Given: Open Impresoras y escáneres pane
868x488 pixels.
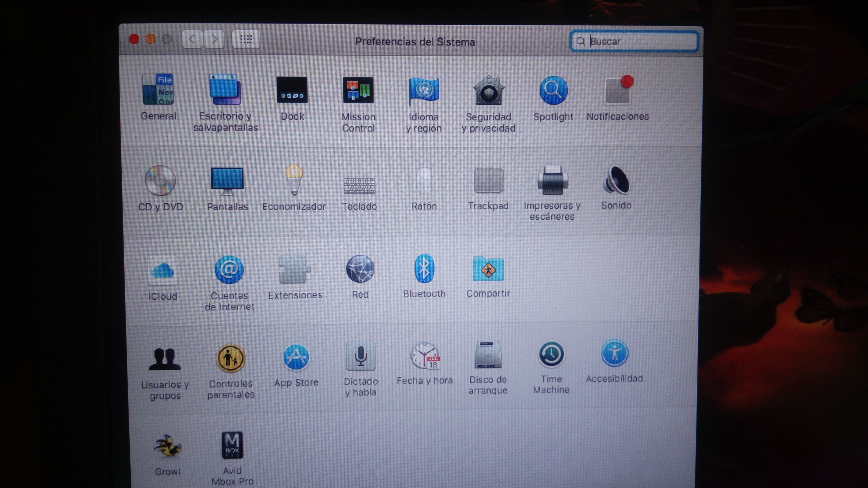Looking at the screenshot, I should click(552, 180).
